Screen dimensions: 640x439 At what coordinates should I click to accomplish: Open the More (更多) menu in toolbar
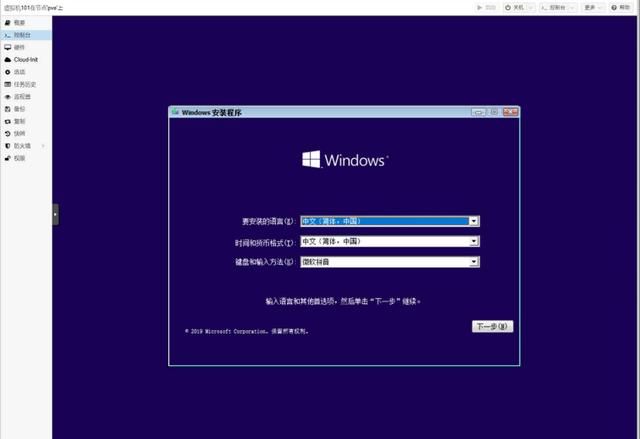[x=593, y=7]
